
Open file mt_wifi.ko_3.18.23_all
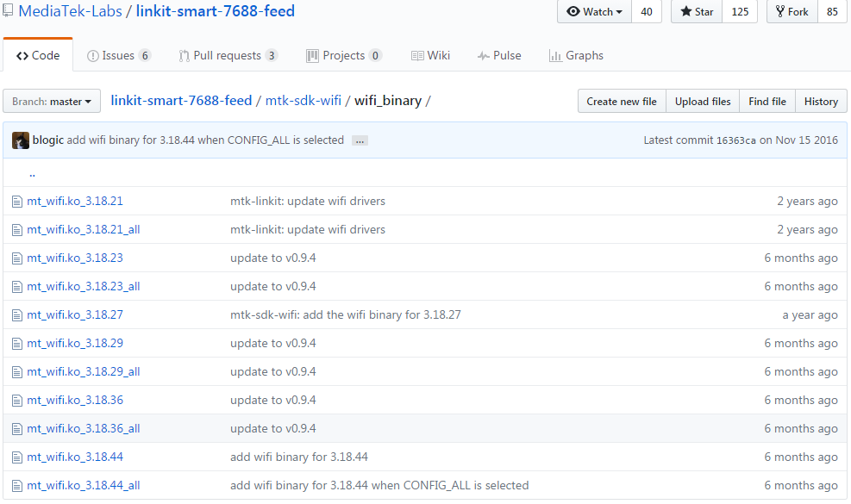(84, 286)
